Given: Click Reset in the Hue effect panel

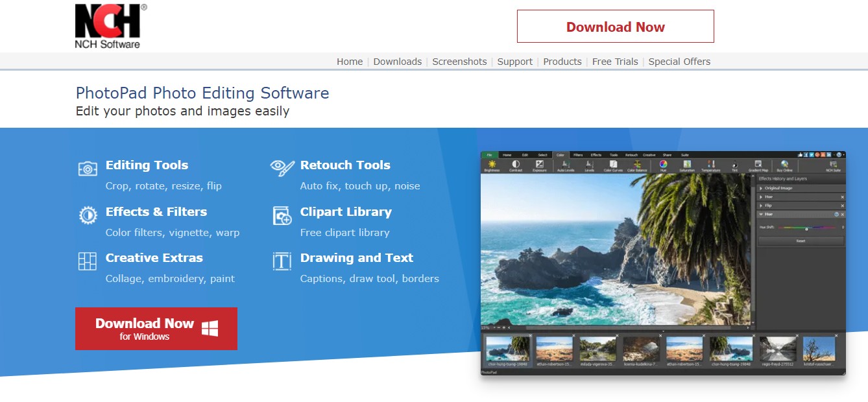Looking at the screenshot, I should click(801, 241).
